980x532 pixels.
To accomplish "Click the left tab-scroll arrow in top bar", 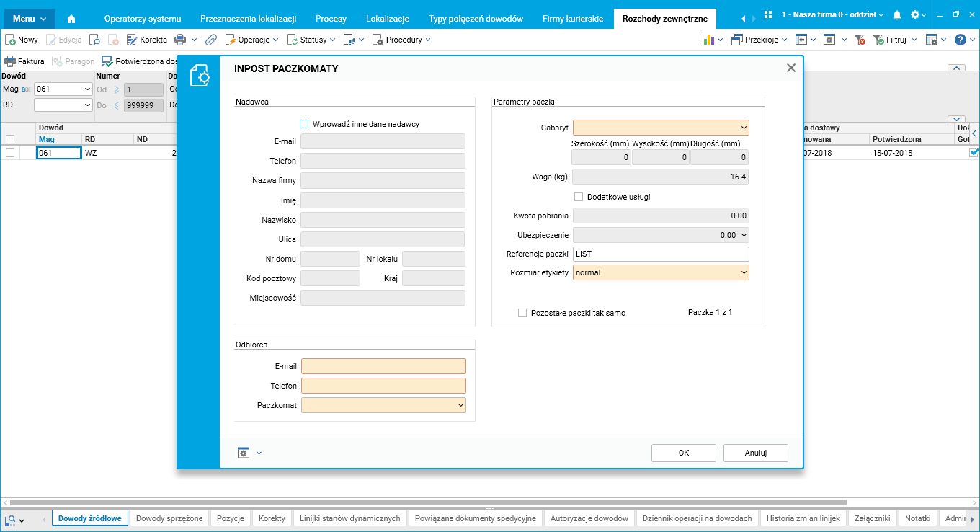I will (x=743, y=18).
